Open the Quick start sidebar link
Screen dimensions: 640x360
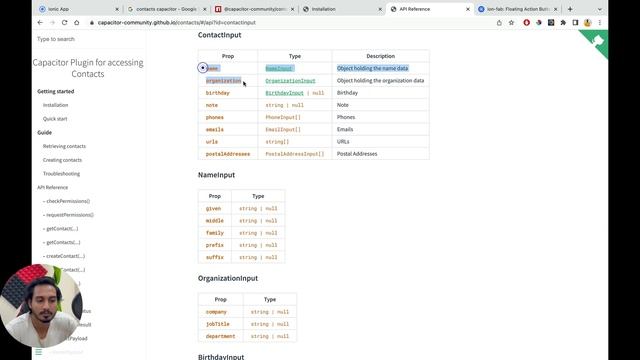[55, 119]
